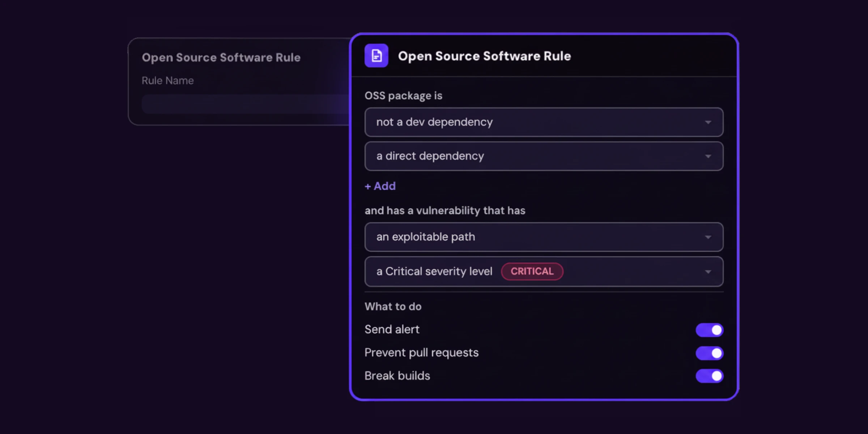Click 'Open Source Software Rule' title in background card
This screenshot has height=434, width=868.
[221, 58]
